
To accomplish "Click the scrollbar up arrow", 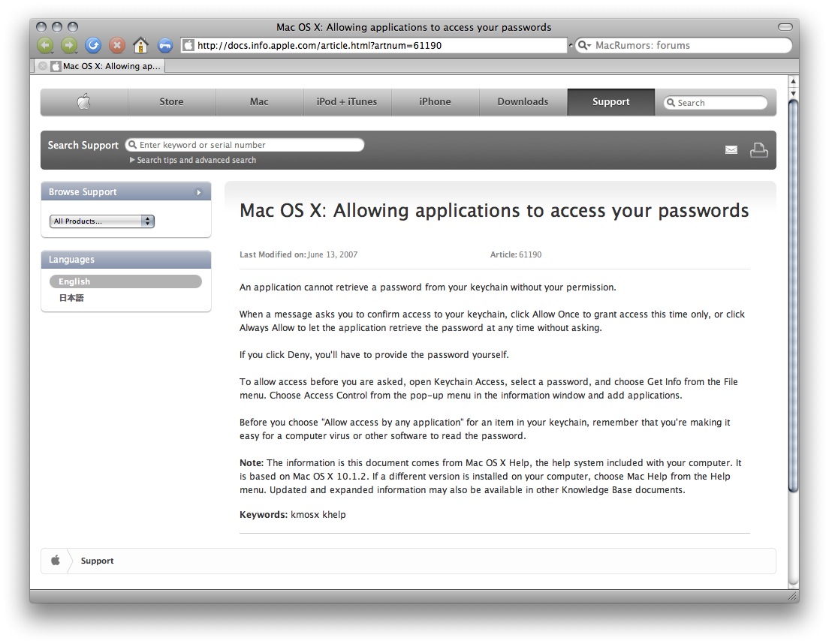I will [793, 81].
